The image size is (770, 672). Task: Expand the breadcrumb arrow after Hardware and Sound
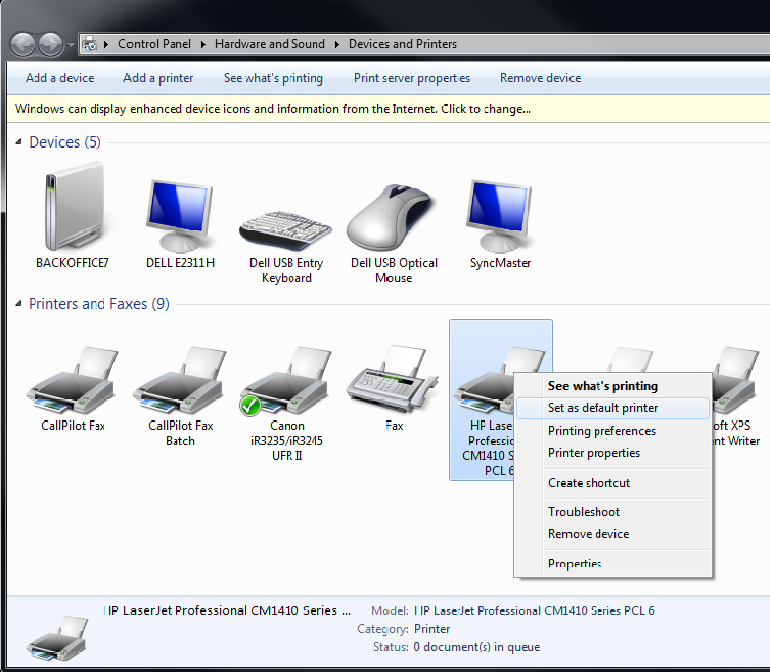[x=337, y=44]
